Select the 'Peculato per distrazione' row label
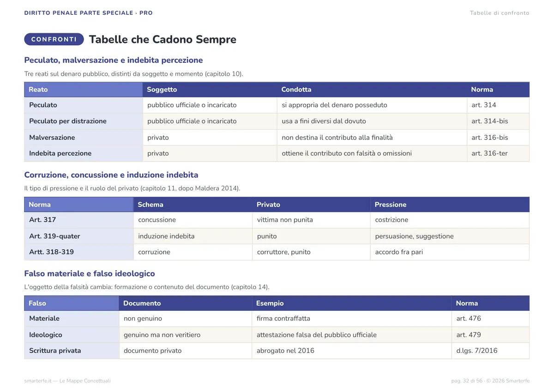This screenshot has width=554, height=392. [x=84, y=121]
